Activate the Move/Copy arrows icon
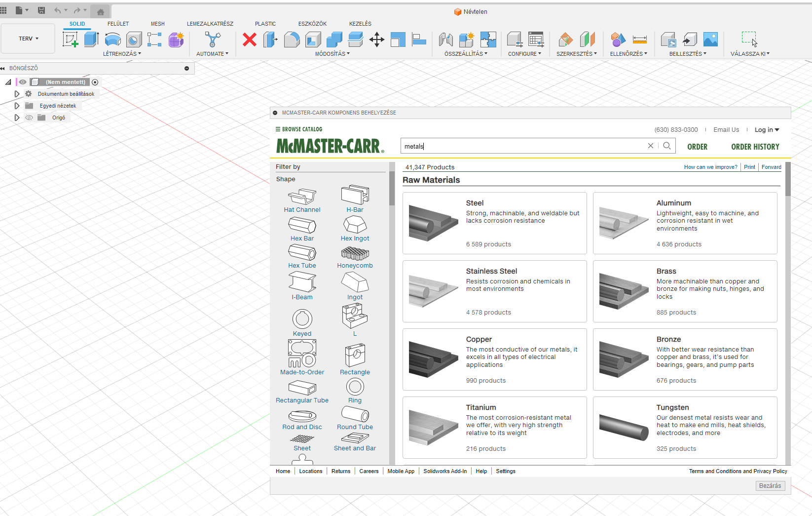Image resolution: width=812 pixels, height=516 pixels. [x=376, y=40]
